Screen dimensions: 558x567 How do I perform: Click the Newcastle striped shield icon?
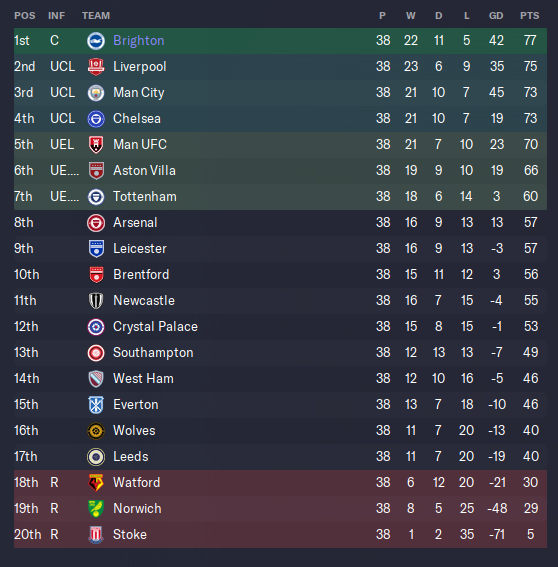click(x=96, y=300)
